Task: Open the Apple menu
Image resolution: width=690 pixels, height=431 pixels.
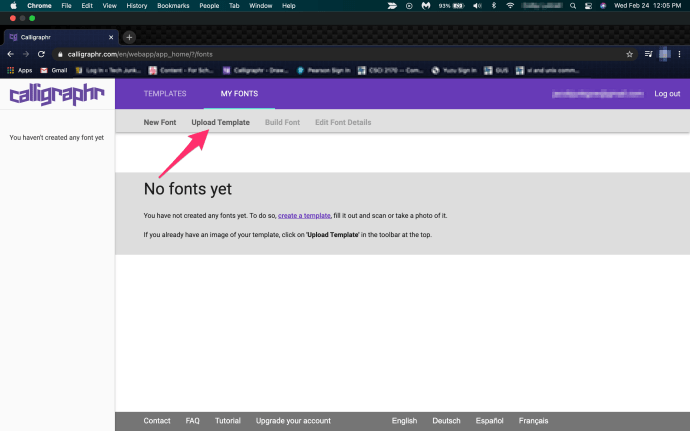Action: [11, 6]
